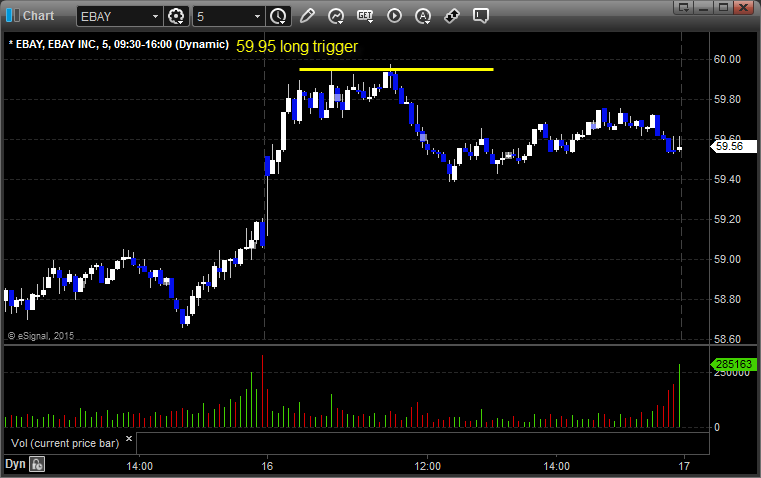Viewport: 761px width, 478px height.
Task: Select the pencil drawing tool
Action: [307, 16]
